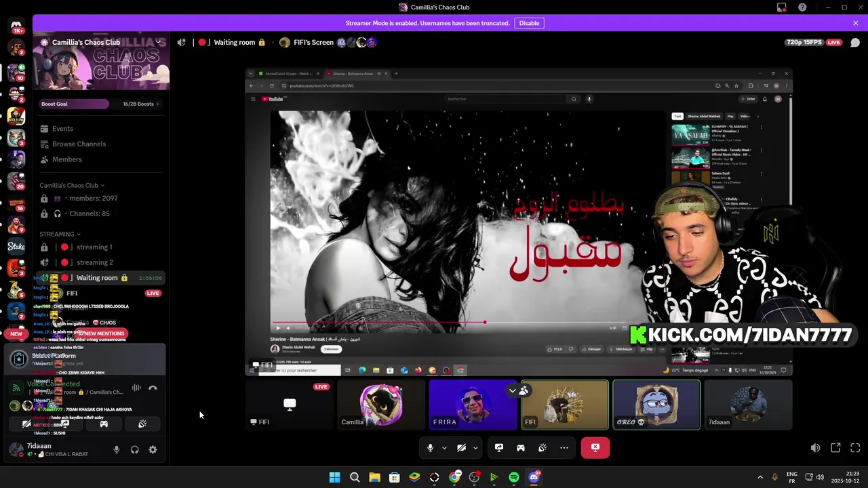Open voice noise suppression settings icon
The image size is (868, 488).
(136, 388)
